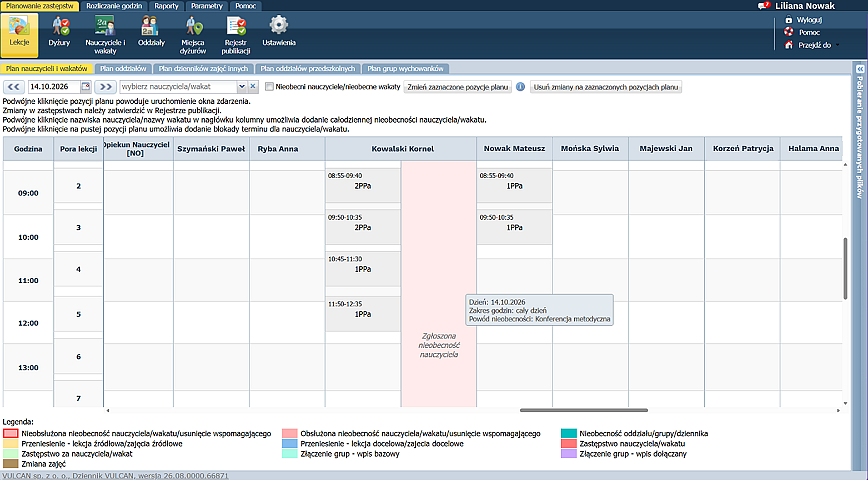Viewport: 868px width, 480px height.
Task: Click the scroll right arrow
Action: click(x=838, y=410)
